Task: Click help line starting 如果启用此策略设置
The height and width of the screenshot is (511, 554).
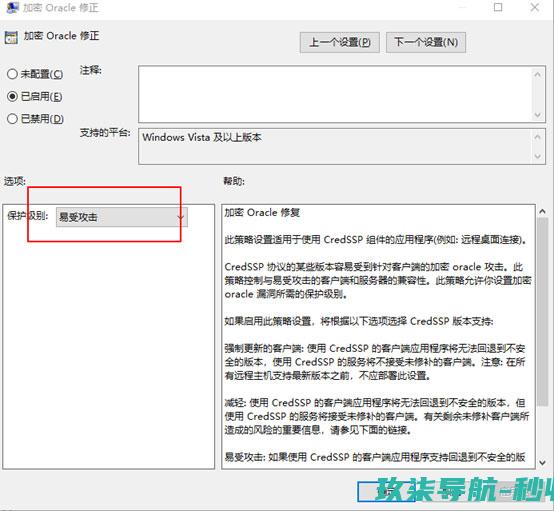Action: tap(359, 321)
